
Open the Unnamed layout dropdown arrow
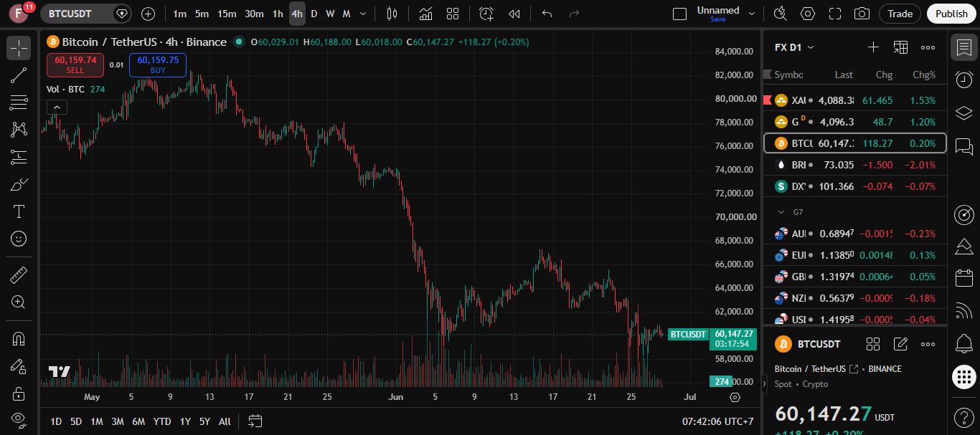click(x=752, y=14)
